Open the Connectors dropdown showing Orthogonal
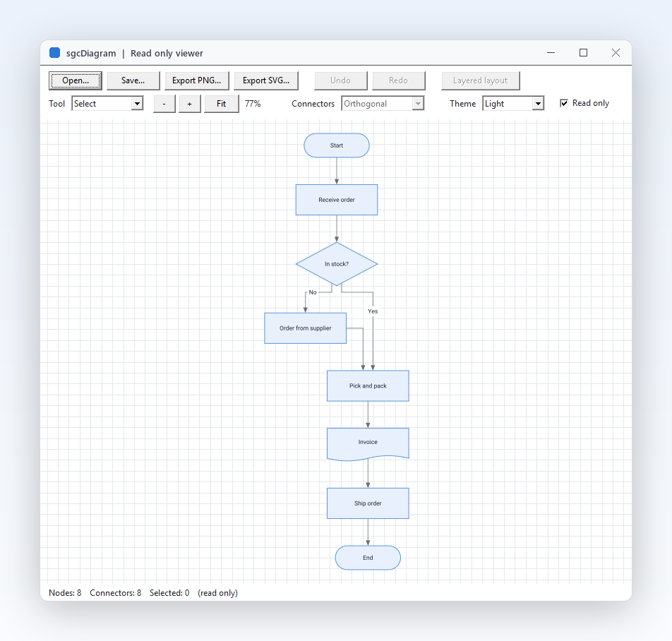 (383, 103)
